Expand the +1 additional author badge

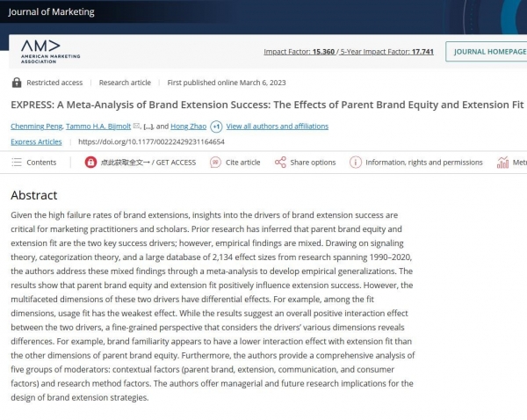(x=216, y=127)
